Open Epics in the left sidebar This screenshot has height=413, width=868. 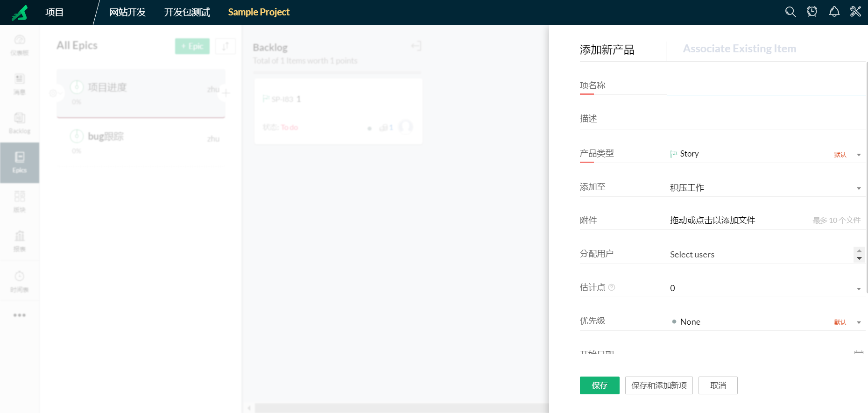(20, 162)
